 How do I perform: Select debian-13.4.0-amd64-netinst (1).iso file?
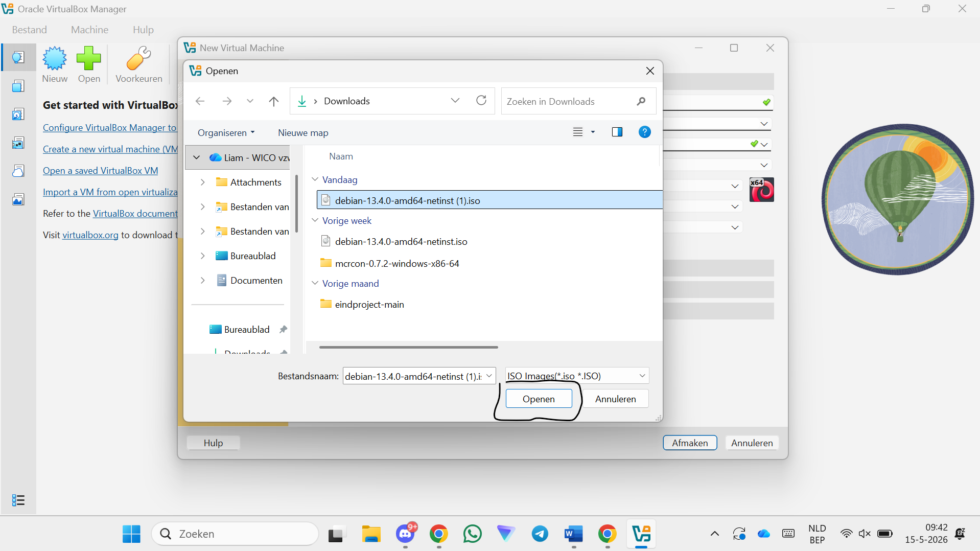[489, 200]
